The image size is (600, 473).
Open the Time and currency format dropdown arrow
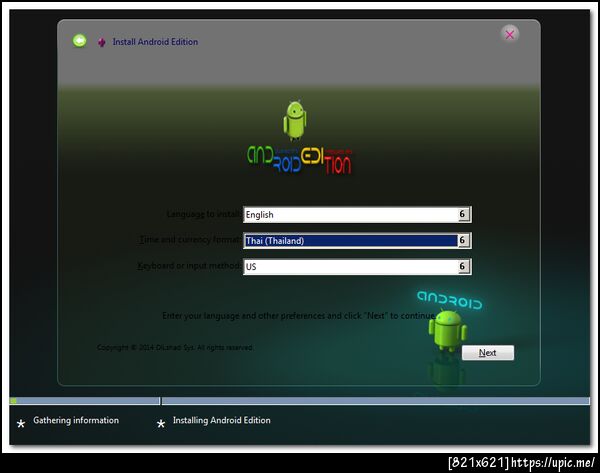coord(463,240)
